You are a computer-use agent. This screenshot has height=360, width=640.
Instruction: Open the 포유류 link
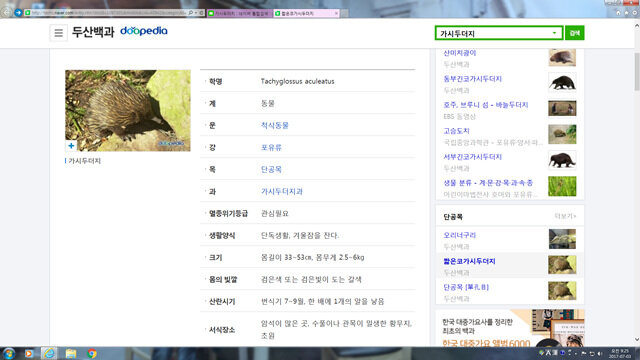pyautogui.click(x=271, y=147)
